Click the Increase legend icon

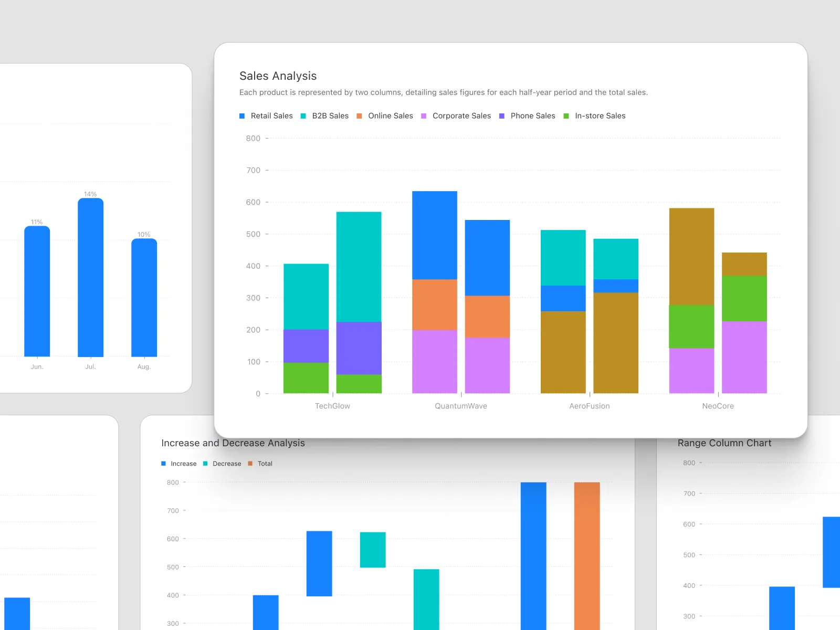pyautogui.click(x=163, y=463)
